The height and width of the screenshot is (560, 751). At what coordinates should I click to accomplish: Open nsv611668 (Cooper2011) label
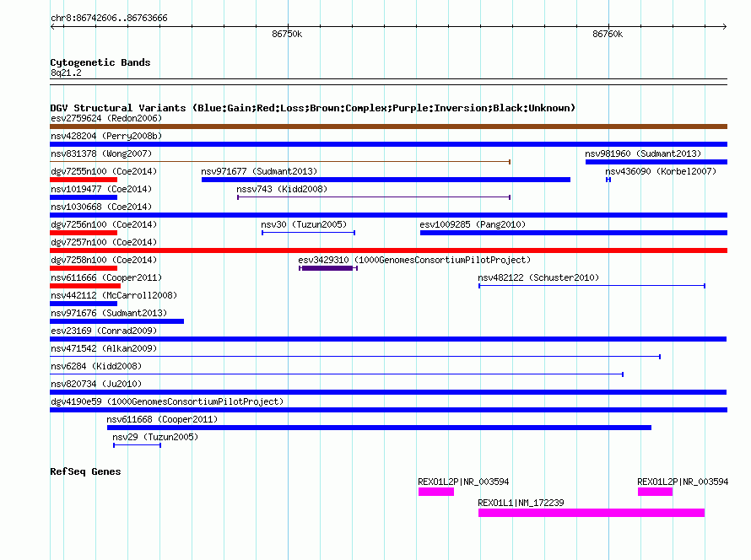(x=162, y=419)
